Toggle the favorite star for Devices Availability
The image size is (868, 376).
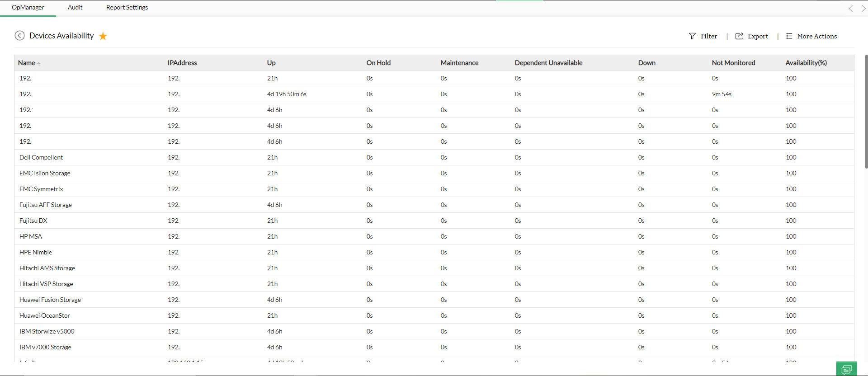(x=103, y=36)
